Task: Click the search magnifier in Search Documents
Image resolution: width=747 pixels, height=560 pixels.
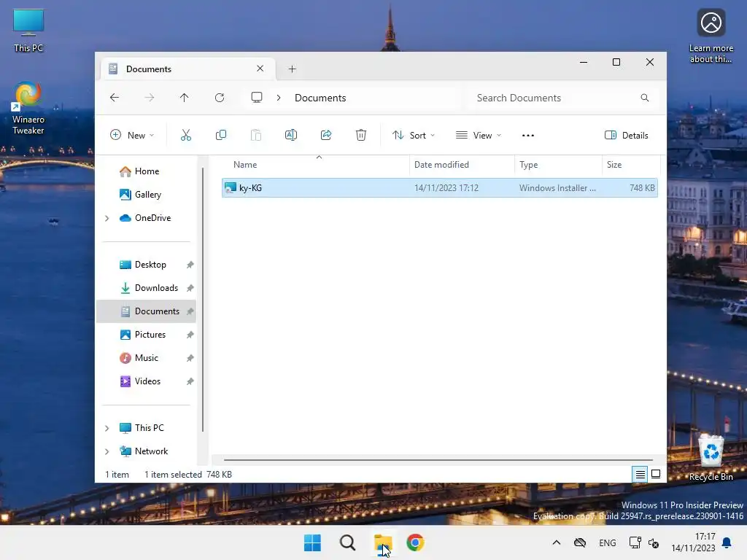Action: coord(645,98)
